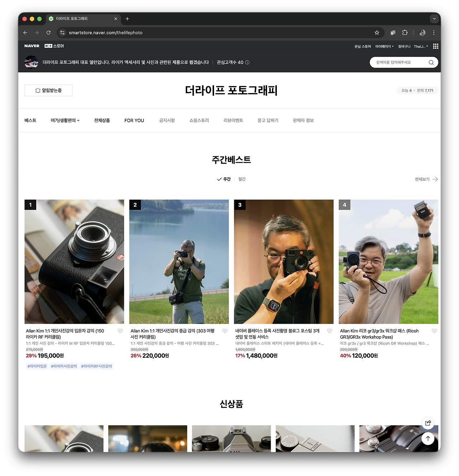Screen dimensions: 459x476
Task: Open the 리뷰이벤트 menu
Action: [x=233, y=120]
